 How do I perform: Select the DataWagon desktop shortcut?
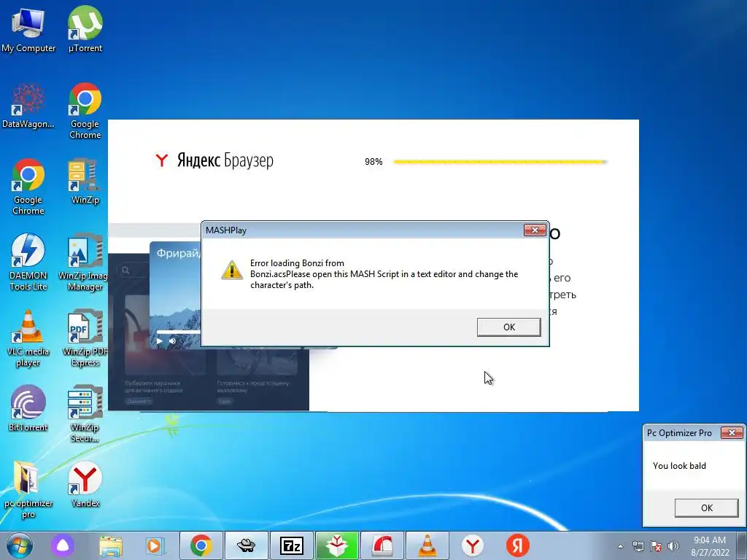click(28, 106)
